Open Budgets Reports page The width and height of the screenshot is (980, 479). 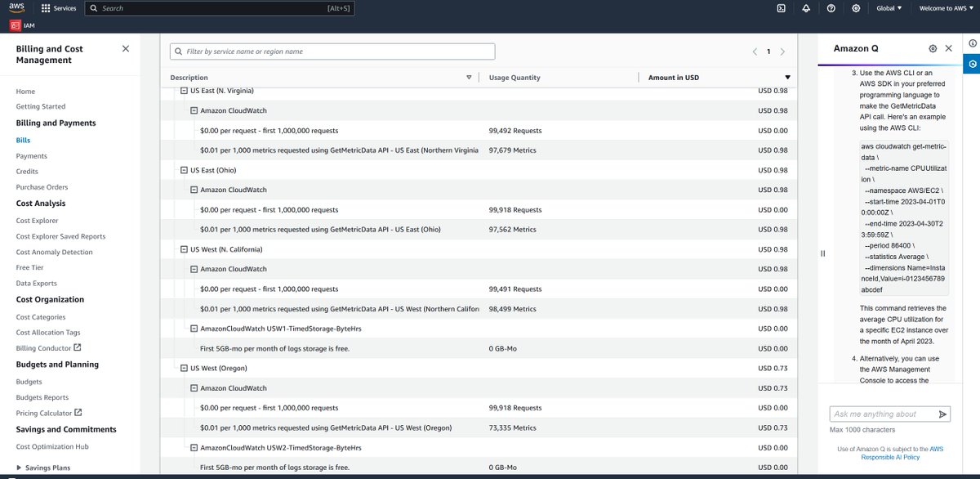(x=42, y=397)
